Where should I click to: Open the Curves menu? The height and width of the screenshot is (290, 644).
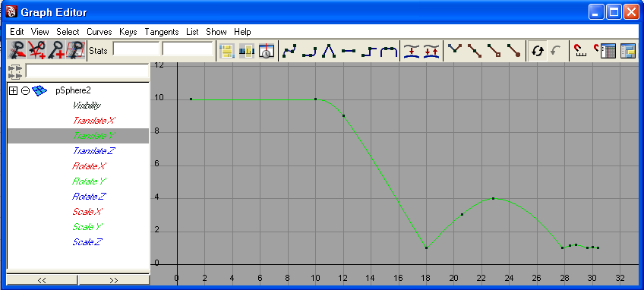click(99, 32)
